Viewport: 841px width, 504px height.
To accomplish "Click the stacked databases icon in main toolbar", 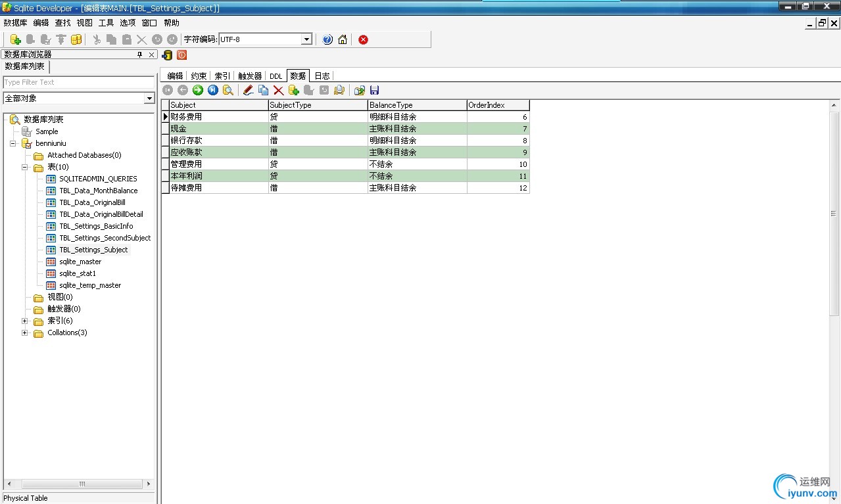I will click(76, 39).
